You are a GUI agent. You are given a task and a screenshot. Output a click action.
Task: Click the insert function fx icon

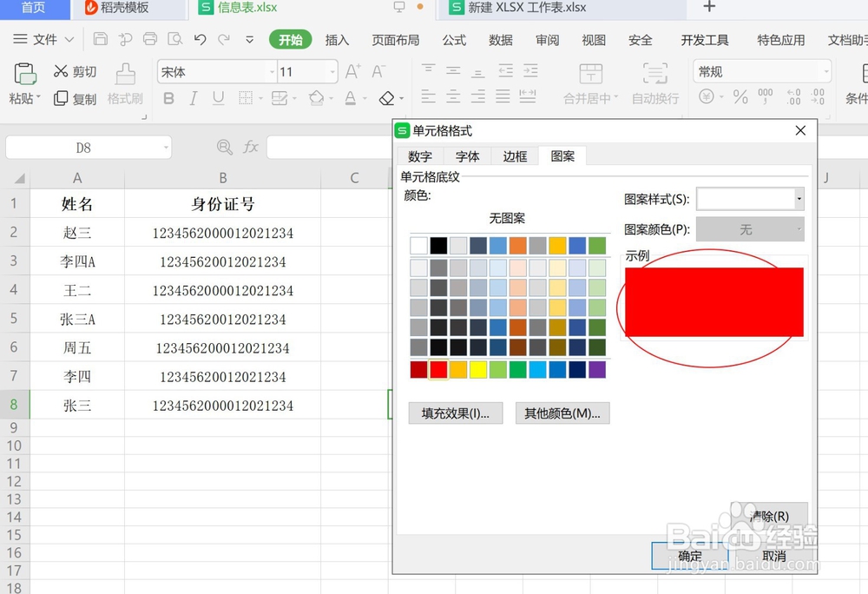point(251,147)
